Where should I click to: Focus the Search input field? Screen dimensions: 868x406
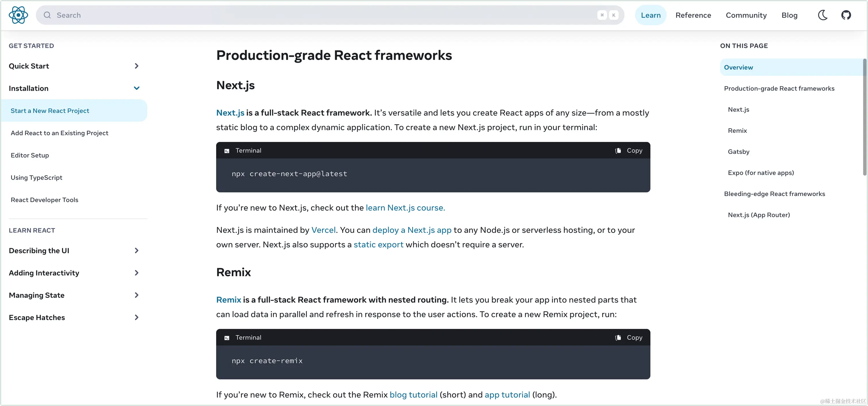click(323, 15)
